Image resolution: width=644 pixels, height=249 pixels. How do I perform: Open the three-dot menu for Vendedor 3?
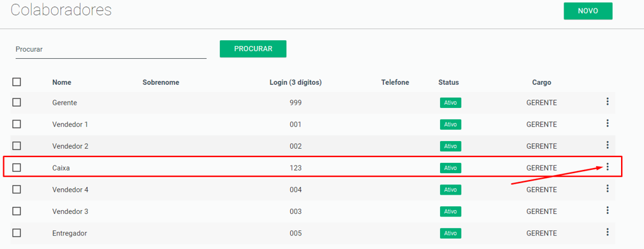click(x=608, y=210)
